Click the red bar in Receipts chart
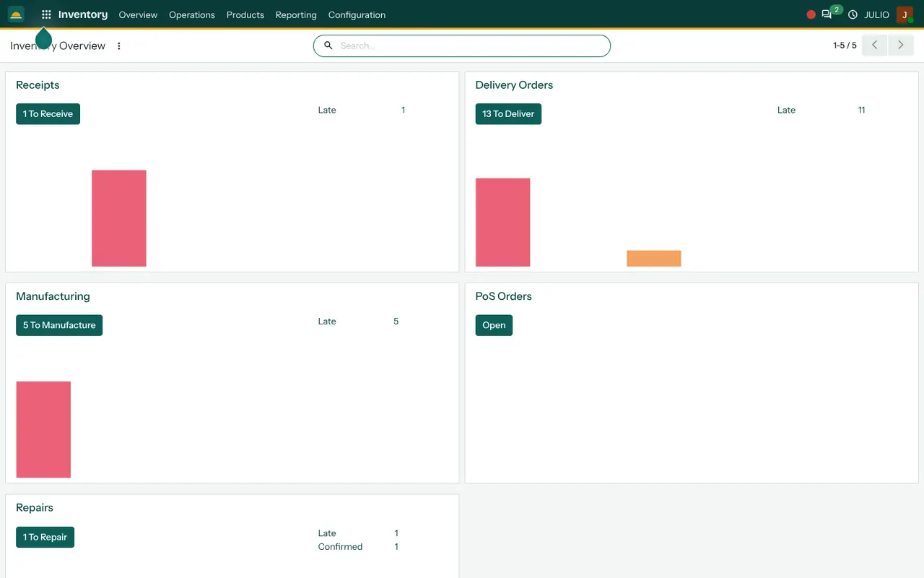Viewport: 924px width, 578px height. [119, 218]
